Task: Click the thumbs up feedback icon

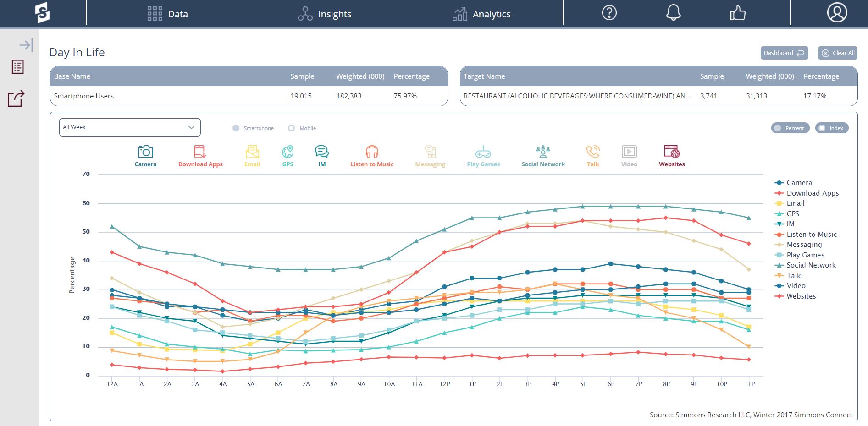Action: (738, 13)
